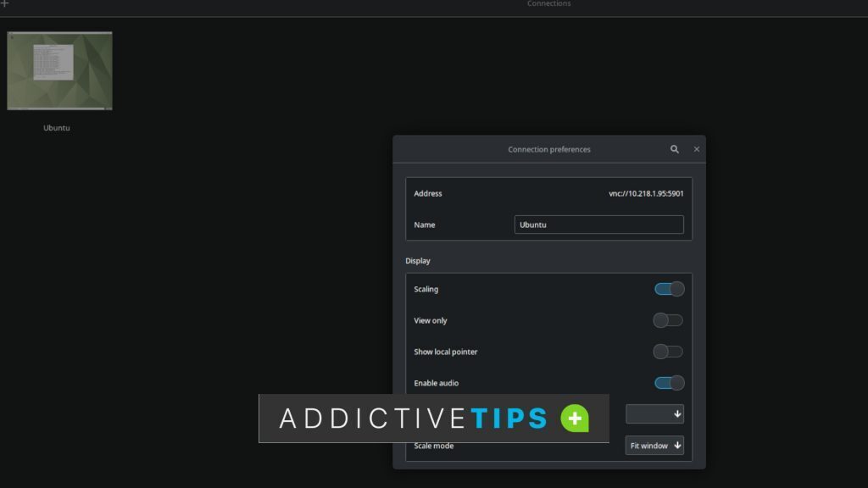This screenshot has width=868, height=488.
Task: Click the Ubuntu label under the thumbnail
Action: click(56, 128)
